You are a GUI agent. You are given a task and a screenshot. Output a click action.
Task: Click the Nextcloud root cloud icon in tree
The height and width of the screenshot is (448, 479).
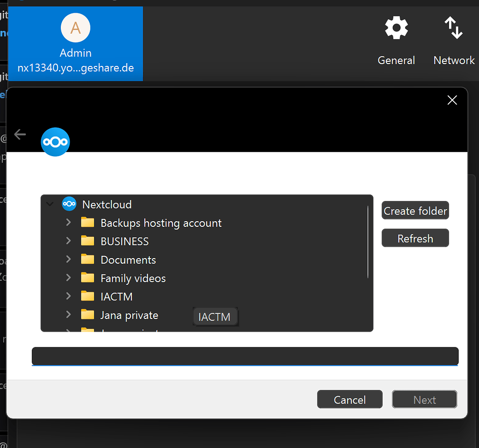coord(69,204)
